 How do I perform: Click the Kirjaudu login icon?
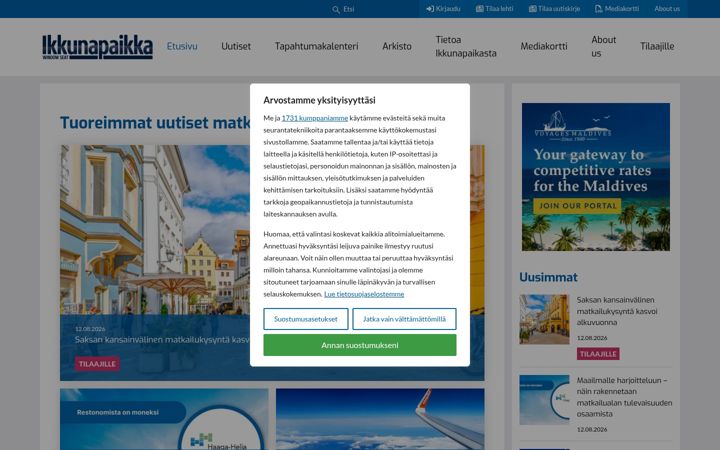430,9
